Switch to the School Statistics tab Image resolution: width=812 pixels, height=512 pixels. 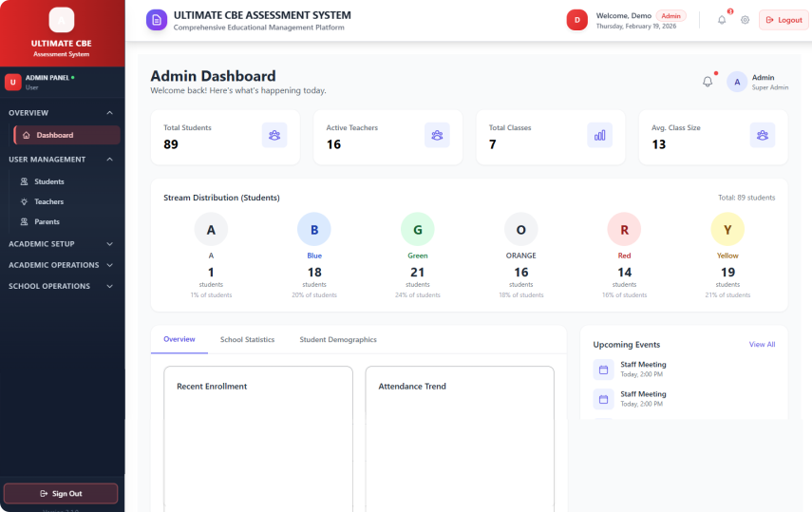pos(247,339)
